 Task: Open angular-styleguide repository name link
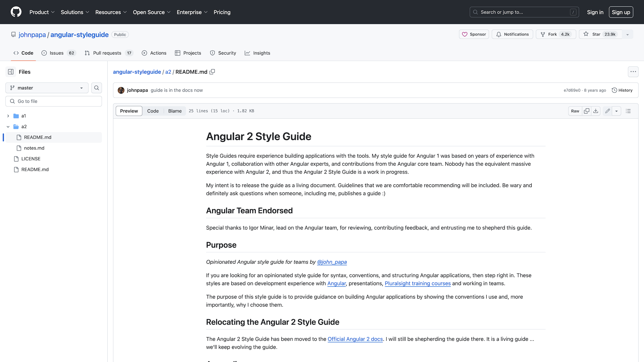[x=79, y=35]
